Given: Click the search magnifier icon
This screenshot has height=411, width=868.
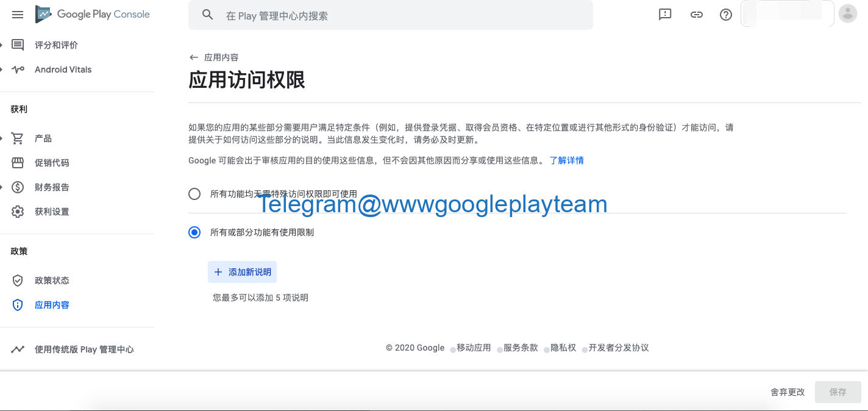Looking at the screenshot, I should click(x=208, y=15).
